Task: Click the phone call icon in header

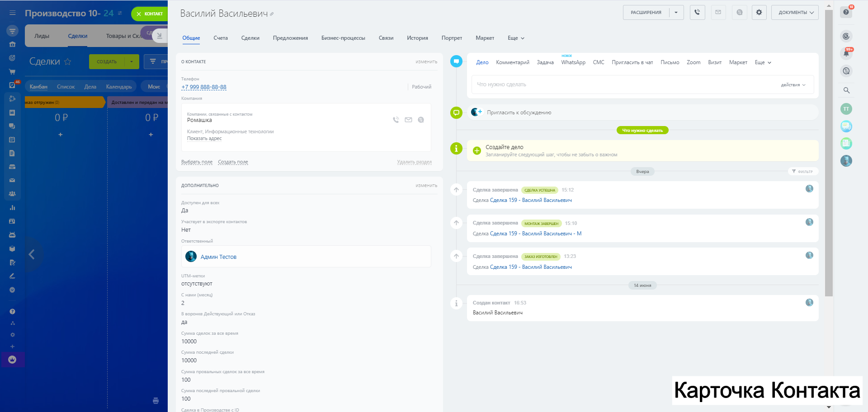Action: 697,13
